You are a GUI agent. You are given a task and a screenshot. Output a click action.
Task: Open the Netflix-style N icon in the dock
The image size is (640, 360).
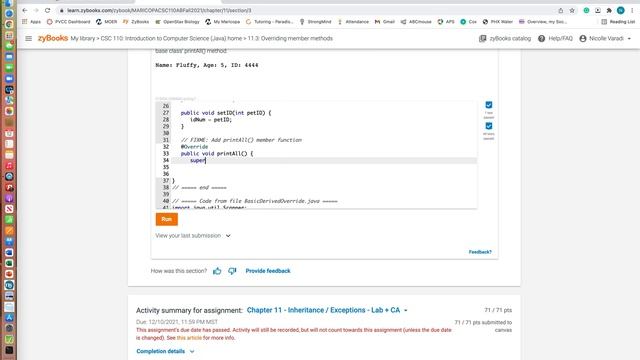point(9,209)
